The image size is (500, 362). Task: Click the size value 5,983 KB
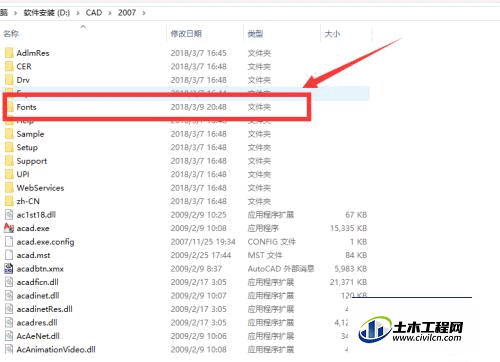pyautogui.click(x=351, y=269)
